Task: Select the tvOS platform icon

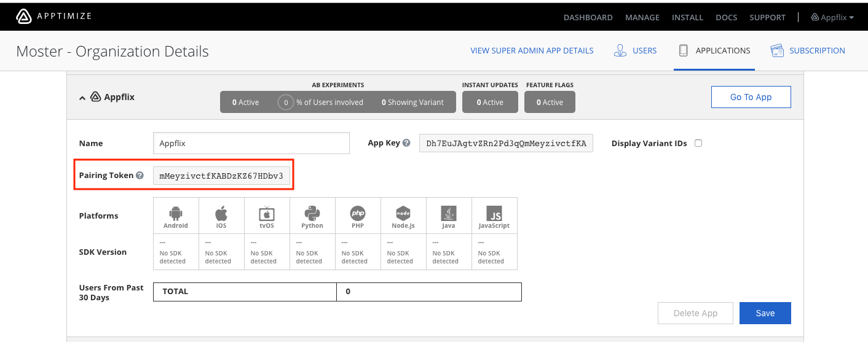Action: coord(267,214)
